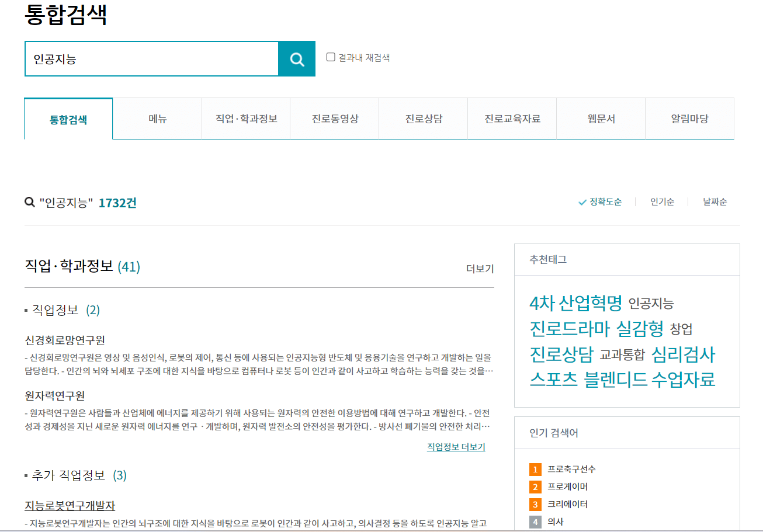Open the 알림마당 tab
Viewport: 763px width, 532px height.
pos(690,119)
